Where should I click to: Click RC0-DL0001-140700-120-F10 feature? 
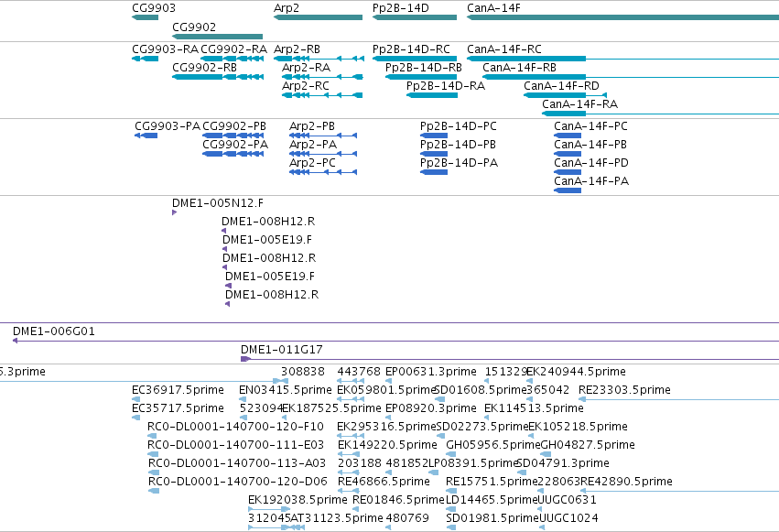click(153, 436)
